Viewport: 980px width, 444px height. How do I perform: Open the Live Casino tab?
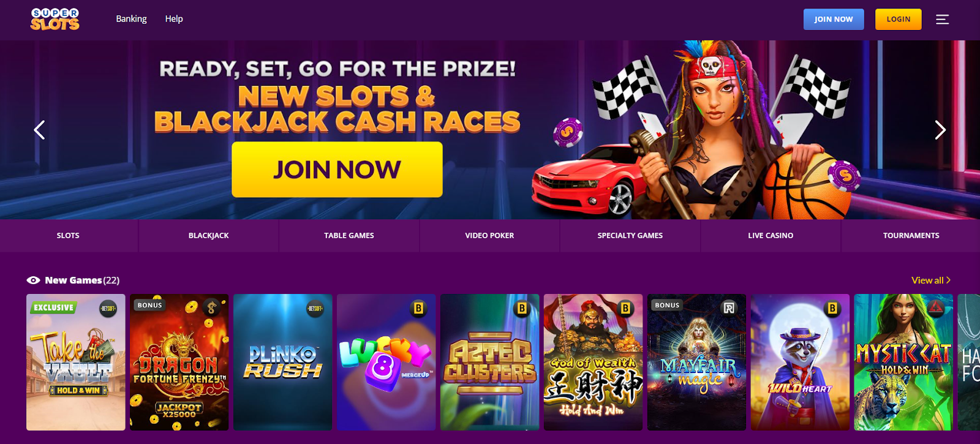click(x=771, y=235)
